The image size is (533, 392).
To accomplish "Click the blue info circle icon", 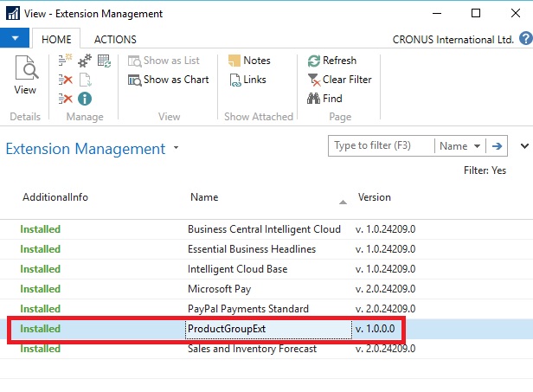I will pos(85,99).
